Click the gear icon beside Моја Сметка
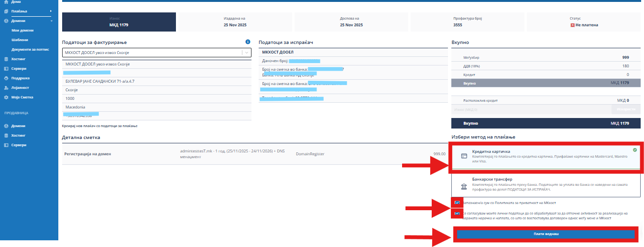 coord(6,97)
